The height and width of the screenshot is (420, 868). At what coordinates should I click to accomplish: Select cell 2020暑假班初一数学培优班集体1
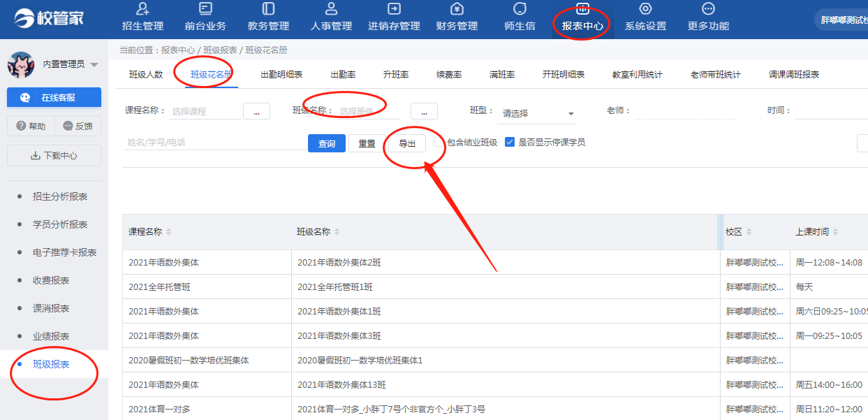coord(360,361)
